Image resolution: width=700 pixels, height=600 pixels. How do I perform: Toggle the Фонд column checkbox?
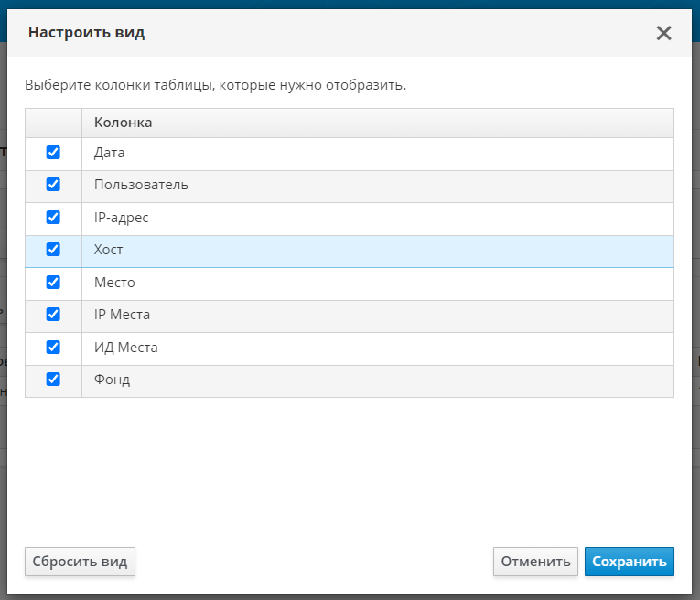53,380
